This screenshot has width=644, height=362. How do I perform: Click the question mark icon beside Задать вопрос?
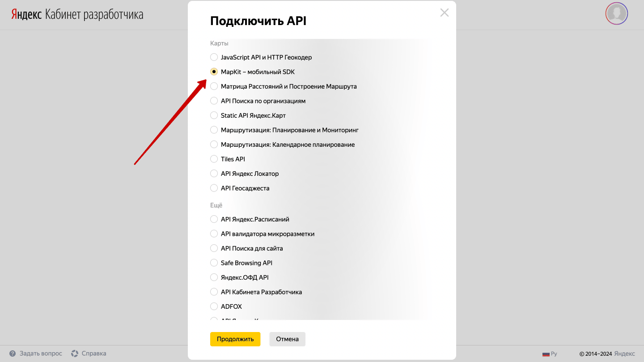(x=13, y=353)
